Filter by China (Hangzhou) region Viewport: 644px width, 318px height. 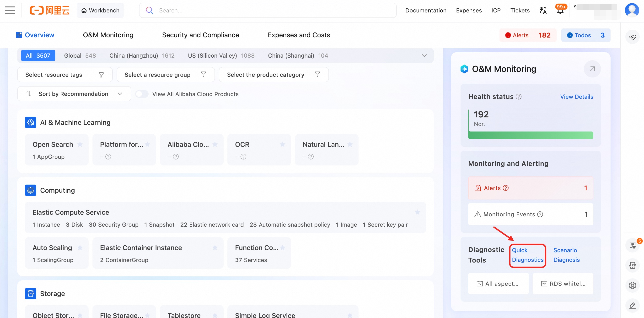click(x=142, y=55)
